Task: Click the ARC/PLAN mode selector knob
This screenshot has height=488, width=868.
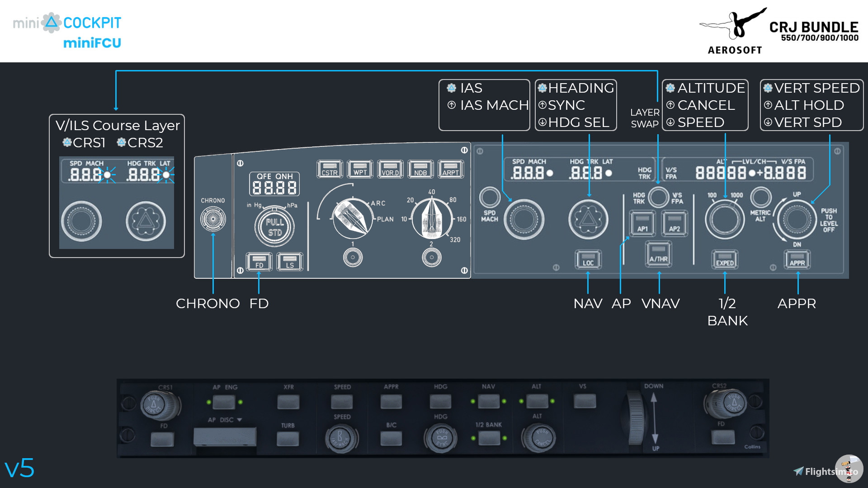Action: coord(352,219)
